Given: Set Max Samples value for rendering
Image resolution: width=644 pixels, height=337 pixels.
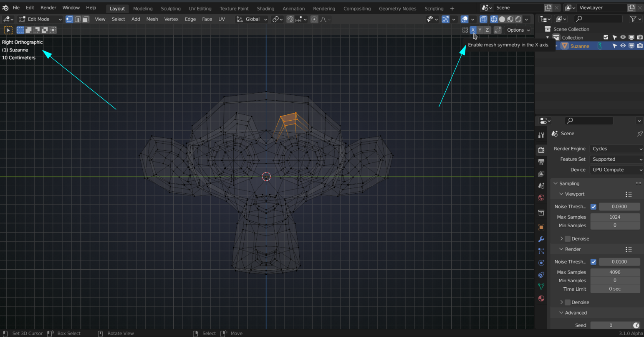Looking at the screenshot, I should tap(615, 272).
